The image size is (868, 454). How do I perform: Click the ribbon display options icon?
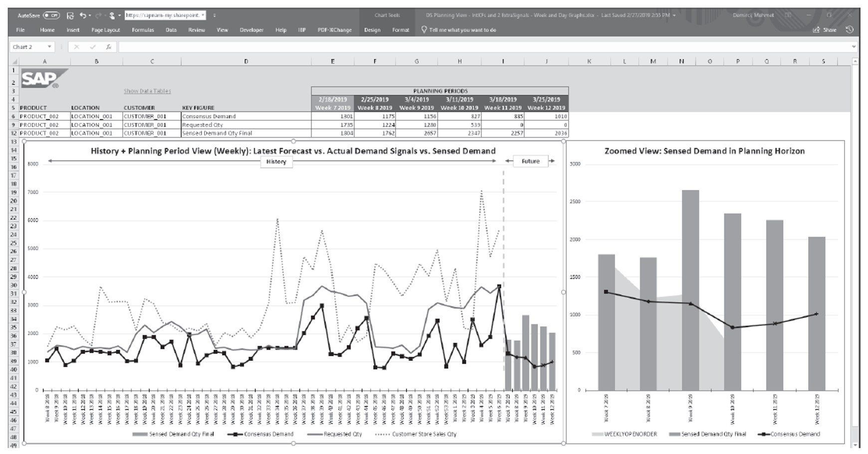click(x=789, y=15)
